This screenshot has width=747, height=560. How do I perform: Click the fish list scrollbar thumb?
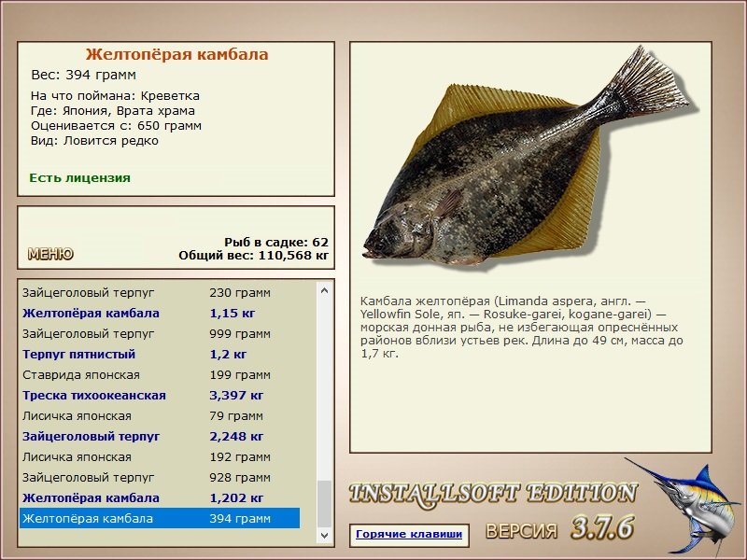324,504
